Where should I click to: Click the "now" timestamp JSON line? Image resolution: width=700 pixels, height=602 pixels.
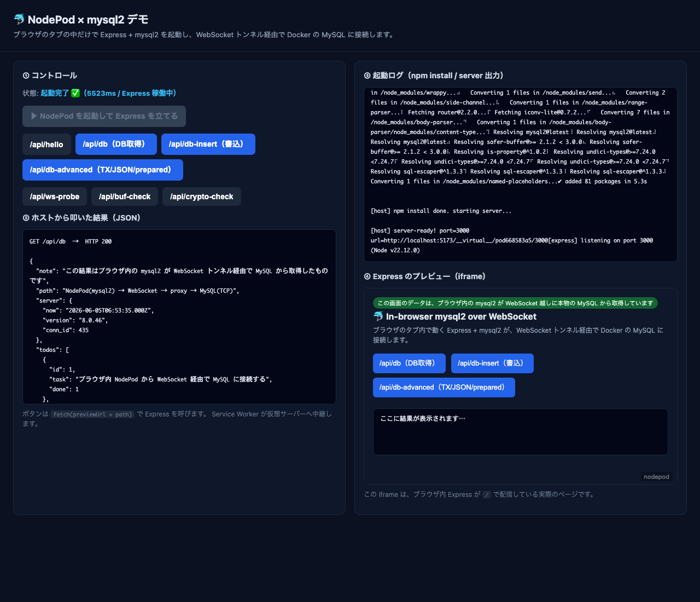click(98, 310)
